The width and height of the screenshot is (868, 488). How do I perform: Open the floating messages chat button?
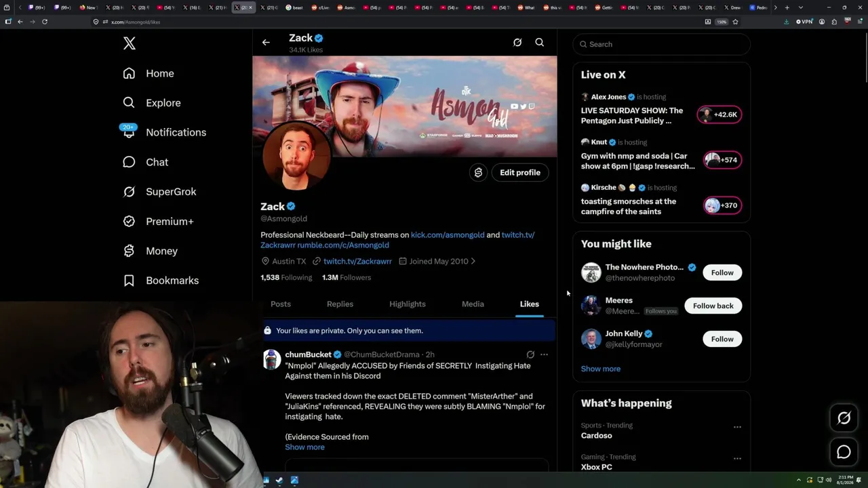click(844, 452)
